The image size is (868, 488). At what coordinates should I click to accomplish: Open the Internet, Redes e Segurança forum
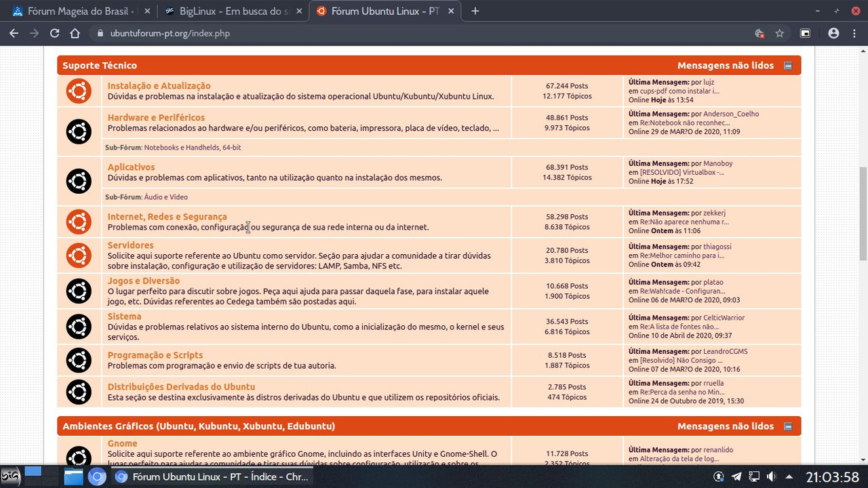click(x=167, y=217)
